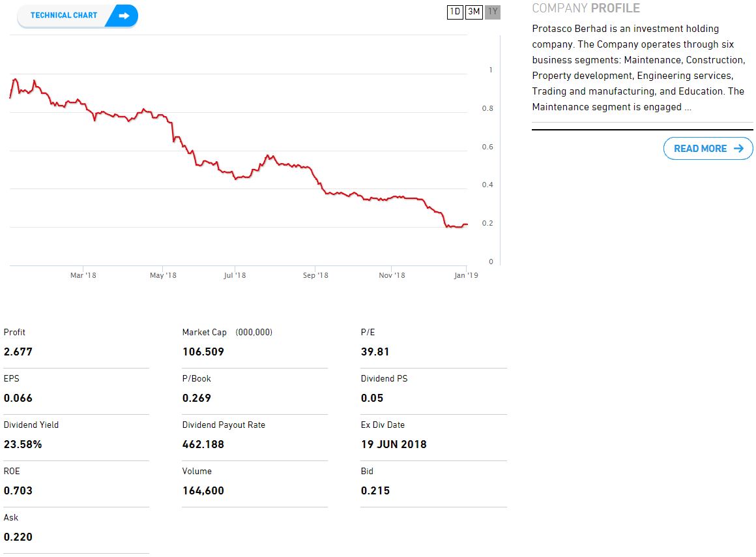
Task: Click the Volume value 164,600
Action: coord(203,491)
